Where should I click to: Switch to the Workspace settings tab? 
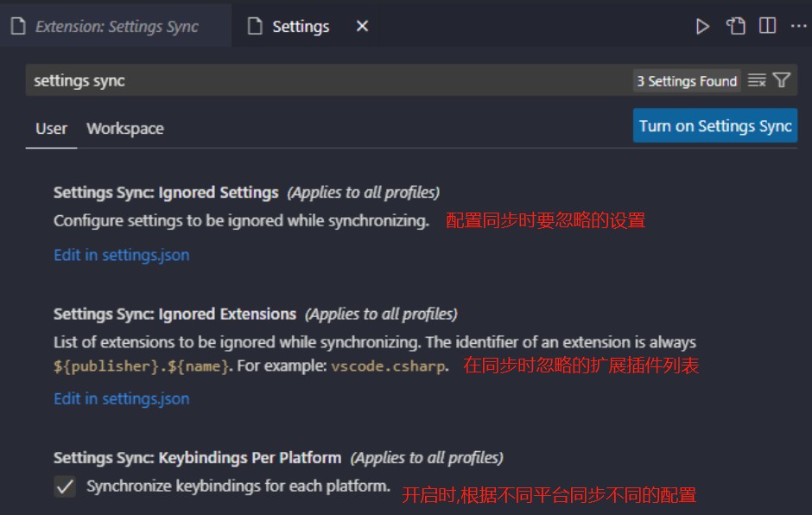point(124,129)
